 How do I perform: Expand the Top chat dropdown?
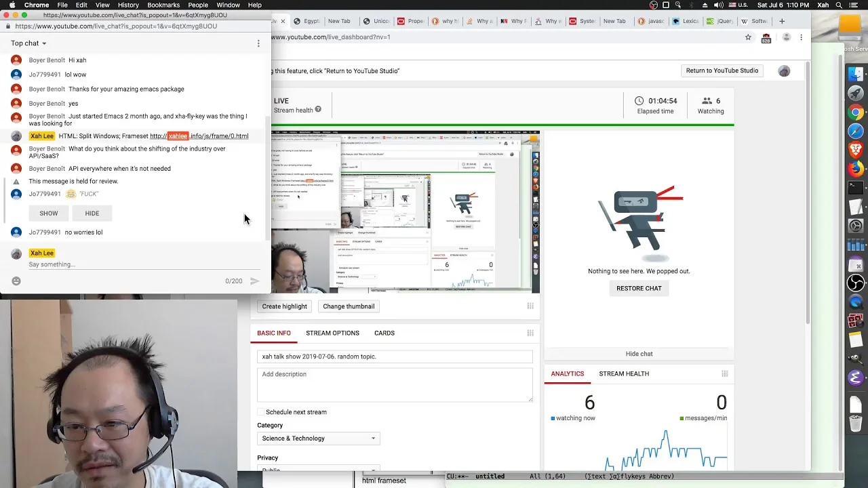[28, 43]
